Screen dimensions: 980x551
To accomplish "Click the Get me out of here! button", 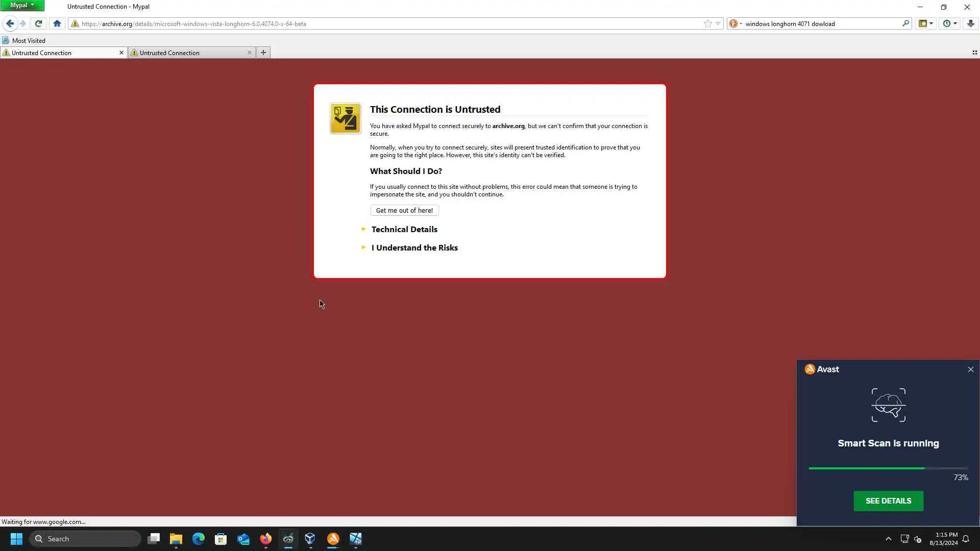I will [404, 210].
